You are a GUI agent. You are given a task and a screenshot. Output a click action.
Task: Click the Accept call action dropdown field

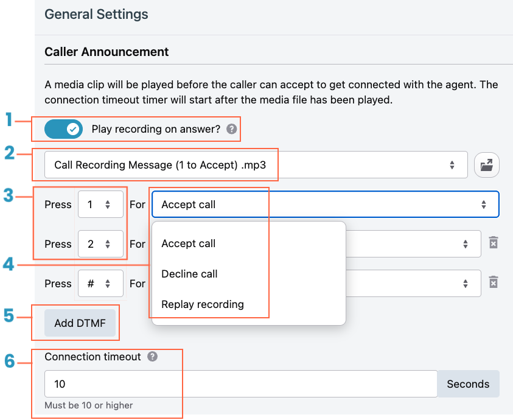pos(326,205)
